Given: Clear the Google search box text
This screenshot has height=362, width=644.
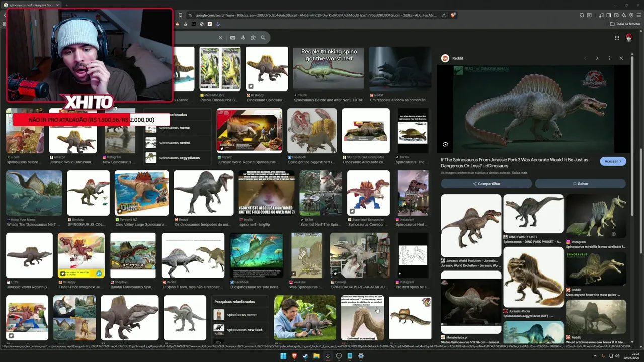Looking at the screenshot, I should click(x=220, y=38).
